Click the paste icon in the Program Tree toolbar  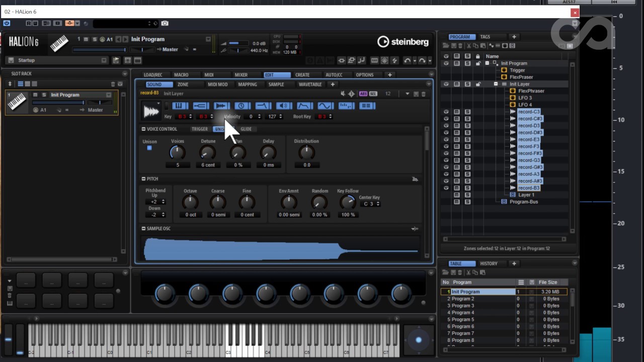click(483, 46)
